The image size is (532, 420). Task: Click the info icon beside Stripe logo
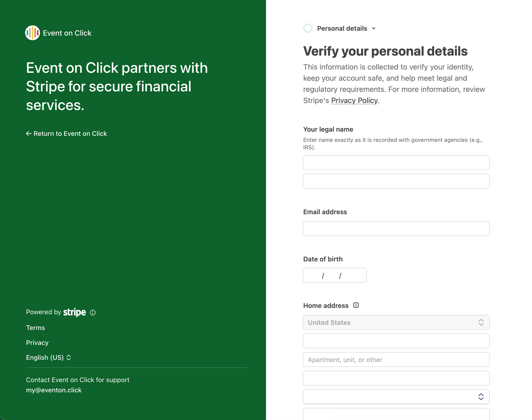pyautogui.click(x=93, y=313)
